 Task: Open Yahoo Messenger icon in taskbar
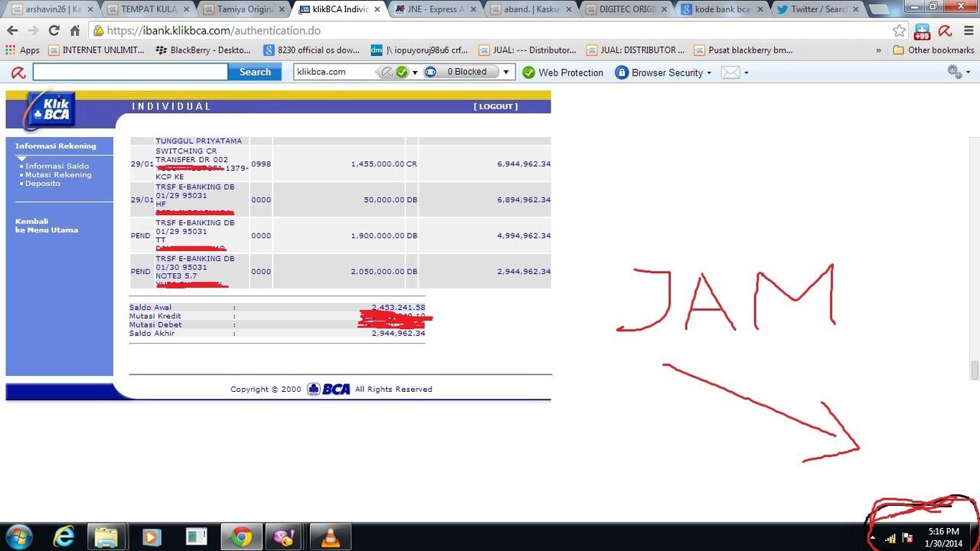(286, 537)
